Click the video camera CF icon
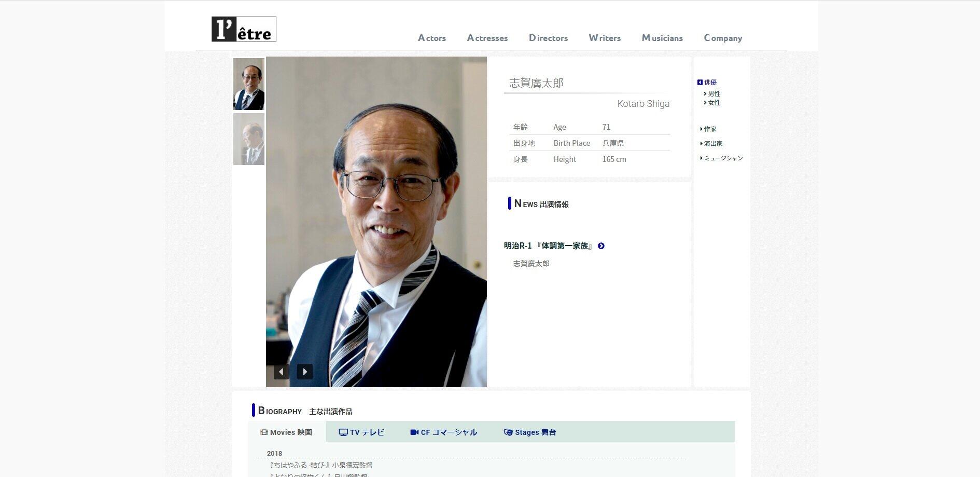This screenshot has width=980, height=477. 414,432
